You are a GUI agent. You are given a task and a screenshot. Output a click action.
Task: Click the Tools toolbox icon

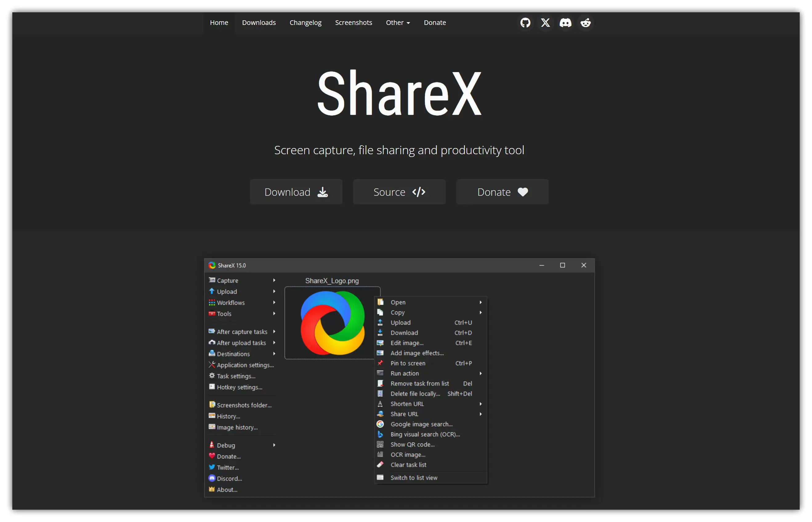(x=212, y=314)
